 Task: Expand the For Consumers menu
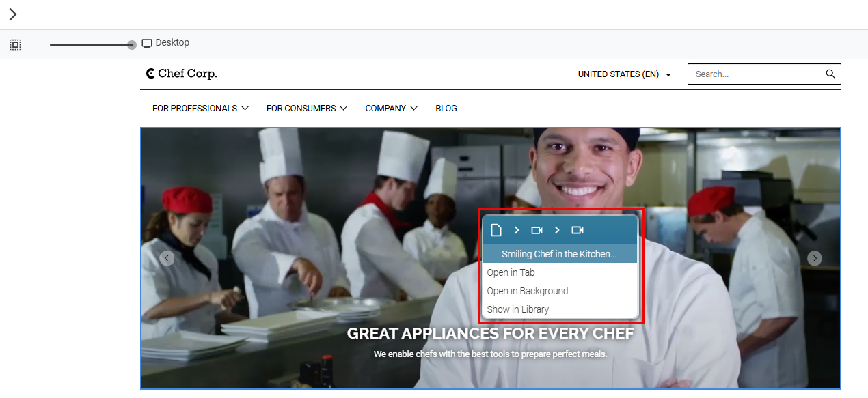pyautogui.click(x=307, y=109)
